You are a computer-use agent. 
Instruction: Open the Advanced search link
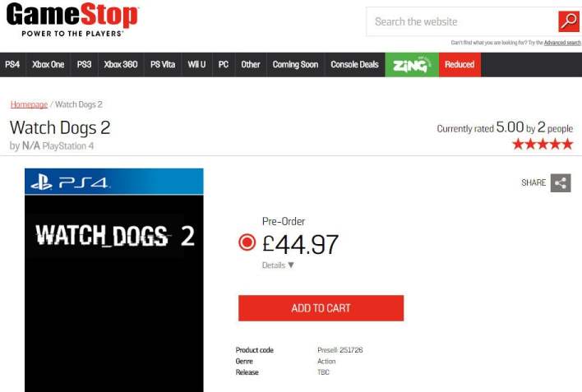[x=562, y=43]
